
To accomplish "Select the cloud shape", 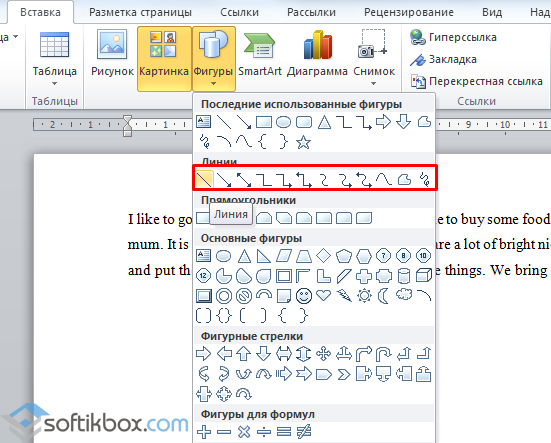I will coord(404,294).
